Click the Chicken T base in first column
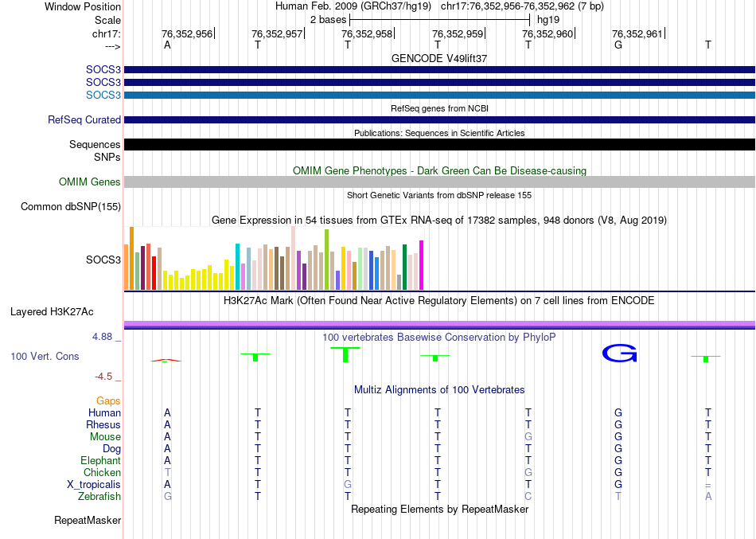The height and width of the screenshot is (539, 756). pos(167,472)
